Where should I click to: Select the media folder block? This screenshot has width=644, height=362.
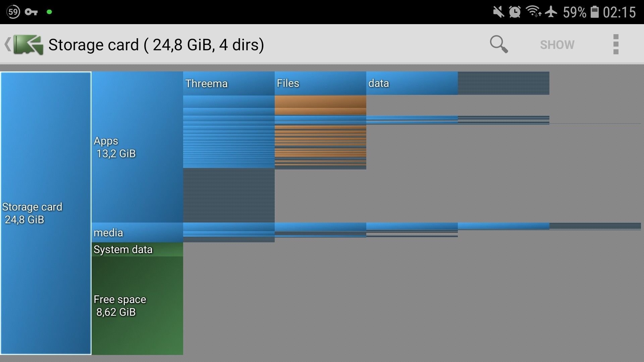click(138, 233)
